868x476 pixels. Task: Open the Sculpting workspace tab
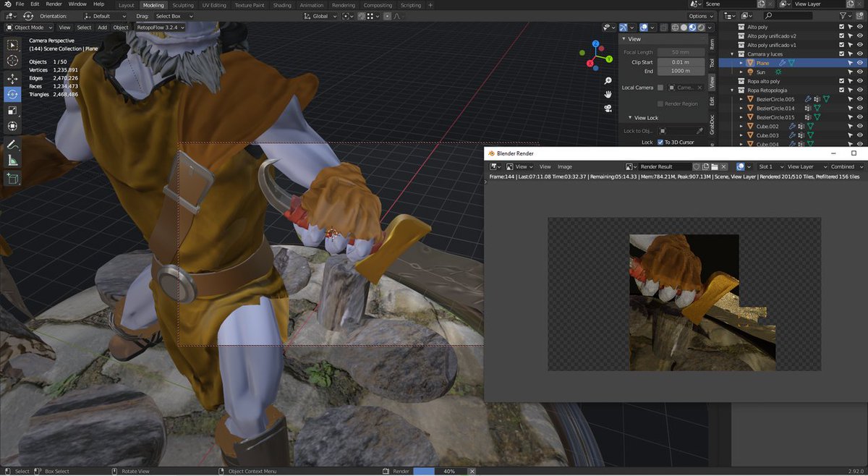[x=182, y=5]
